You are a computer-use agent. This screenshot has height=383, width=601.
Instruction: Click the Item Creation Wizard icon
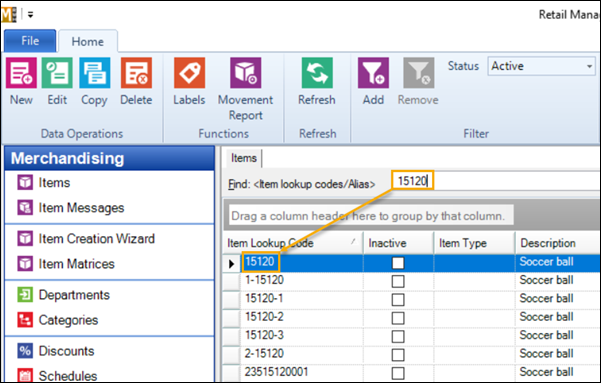click(25, 238)
